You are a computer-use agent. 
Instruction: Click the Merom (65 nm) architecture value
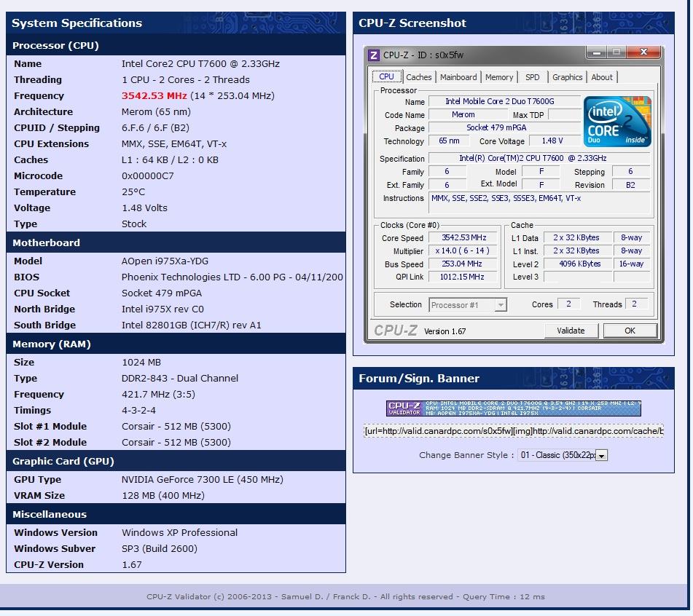(156, 111)
